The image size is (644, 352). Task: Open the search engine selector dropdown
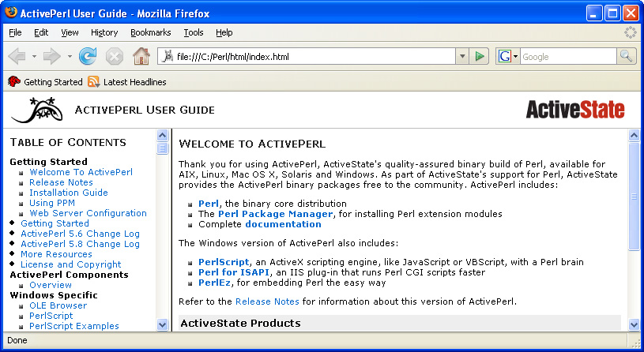click(515, 56)
